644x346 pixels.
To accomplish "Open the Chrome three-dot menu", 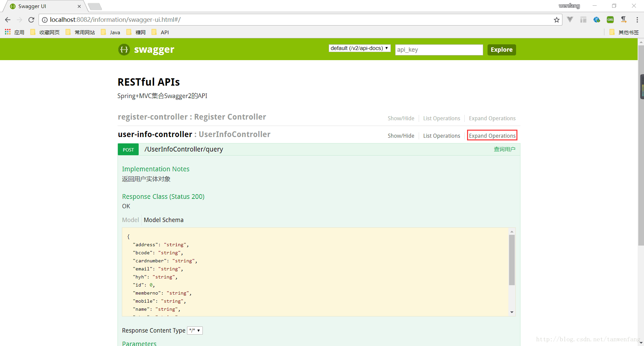I will [x=637, y=20].
